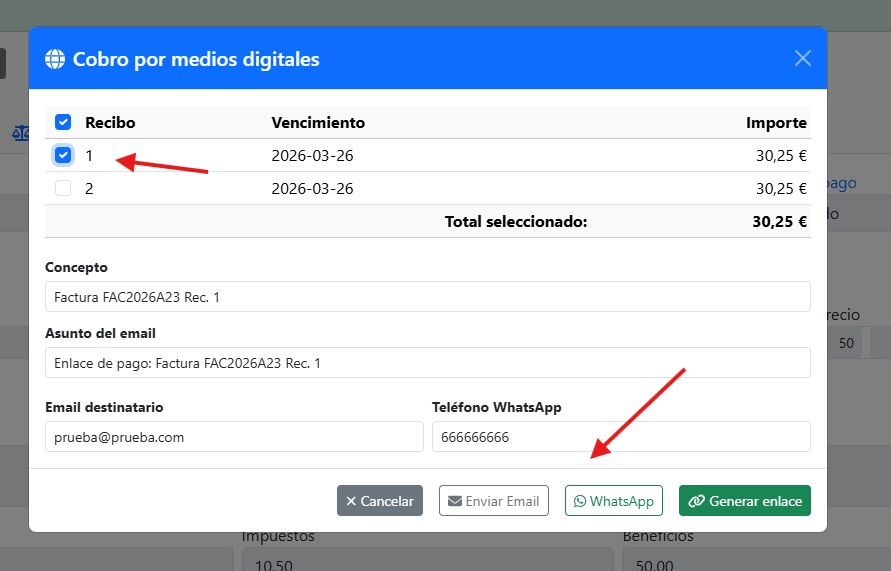
Task: Enable the checkbox for receipt 2
Action: (x=63, y=188)
